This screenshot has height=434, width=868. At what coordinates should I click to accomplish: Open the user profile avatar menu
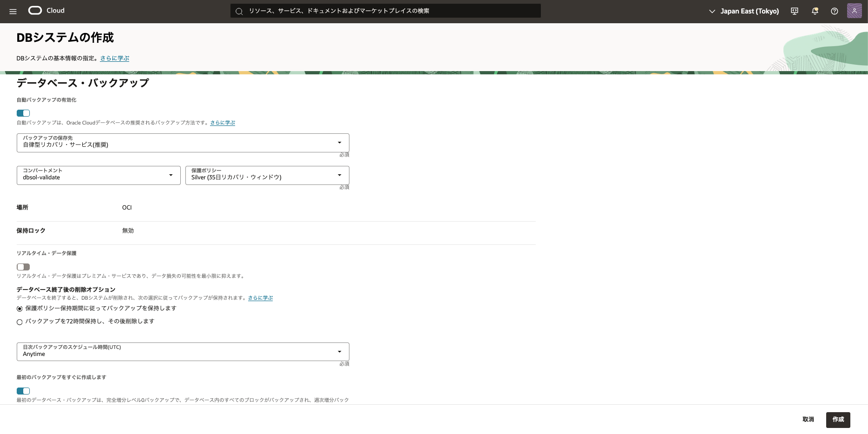click(x=854, y=11)
